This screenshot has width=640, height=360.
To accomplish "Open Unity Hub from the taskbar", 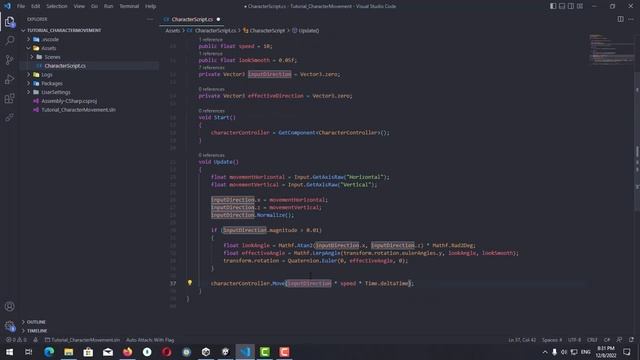I will (x=206, y=352).
